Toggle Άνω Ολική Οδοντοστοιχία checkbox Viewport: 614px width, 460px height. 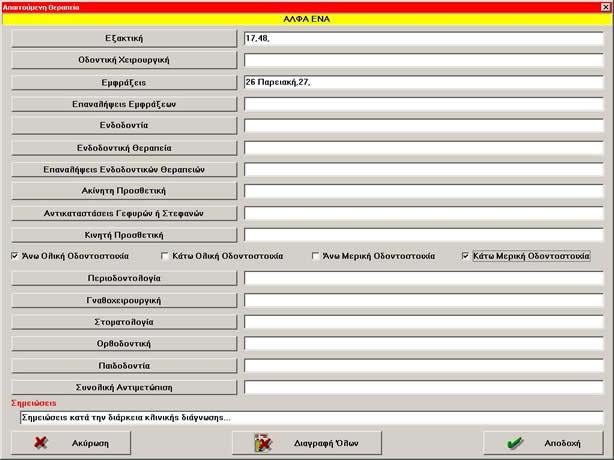point(15,256)
